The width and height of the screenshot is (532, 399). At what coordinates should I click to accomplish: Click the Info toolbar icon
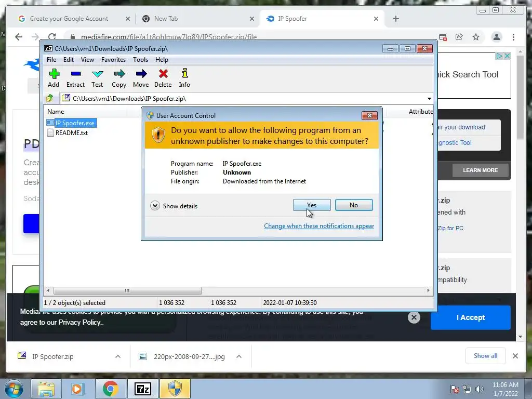pos(184,78)
